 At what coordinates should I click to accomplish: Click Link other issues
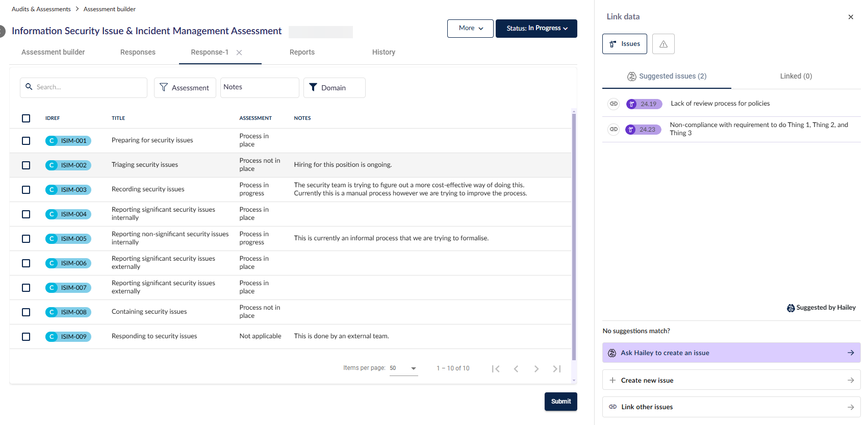pos(731,407)
